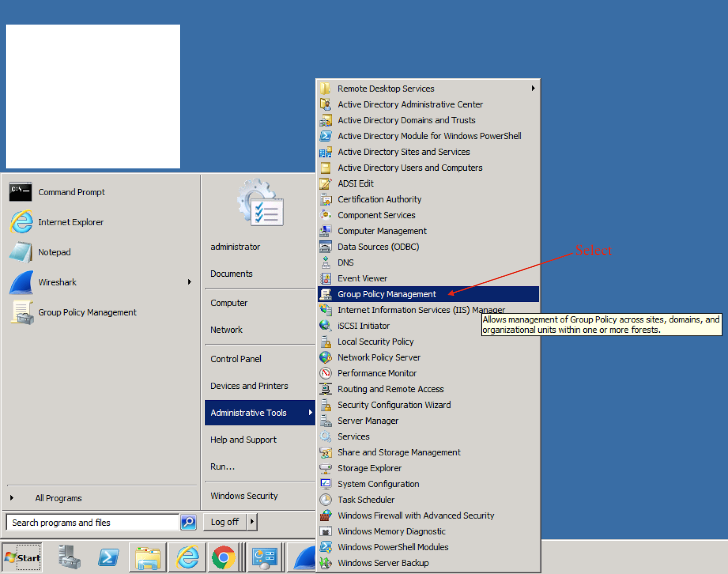Click the Task Scheduler clock icon

tap(326, 500)
